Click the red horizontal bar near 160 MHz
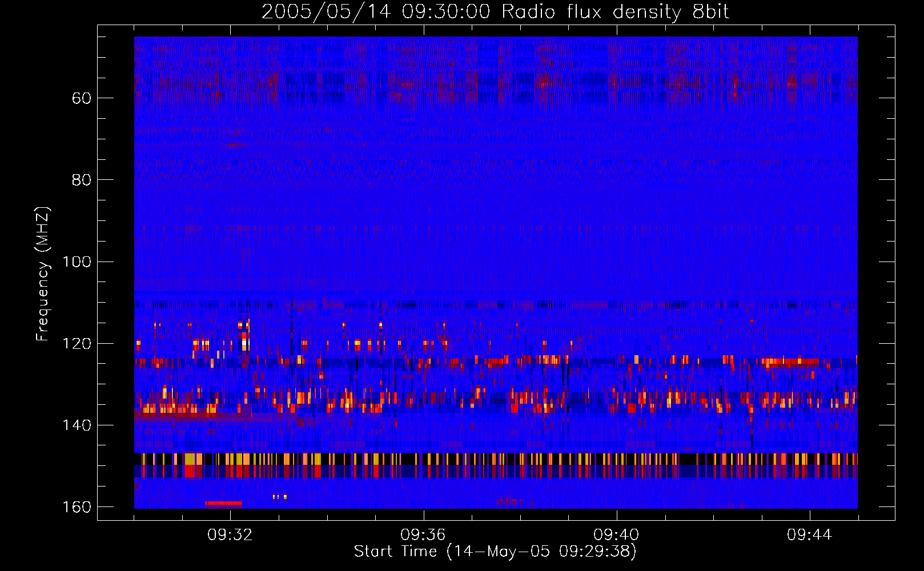924x571 pixels. click(x=223, y=503)
